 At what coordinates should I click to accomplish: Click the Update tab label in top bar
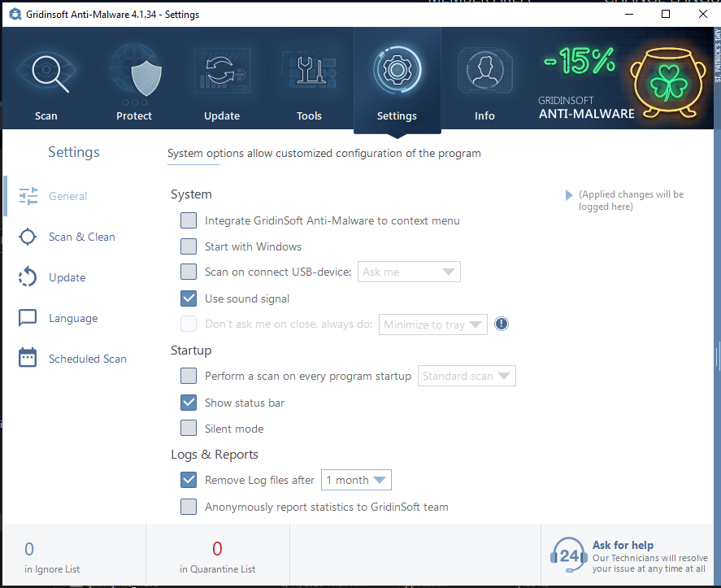click(x=222, y=116)
